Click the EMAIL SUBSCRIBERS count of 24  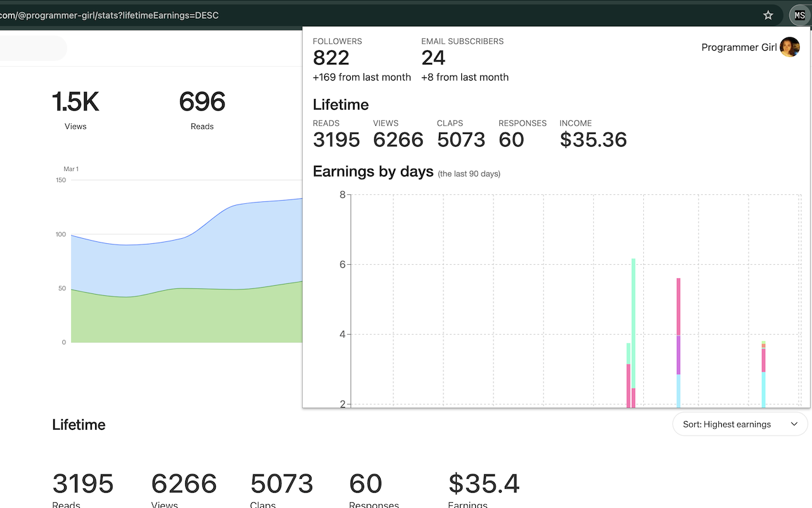(433, 57)
